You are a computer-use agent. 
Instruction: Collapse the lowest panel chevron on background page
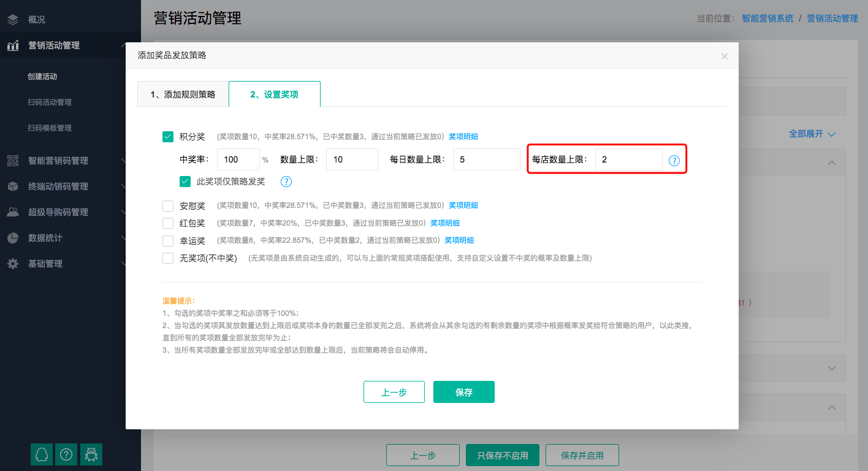pos(832,407)
